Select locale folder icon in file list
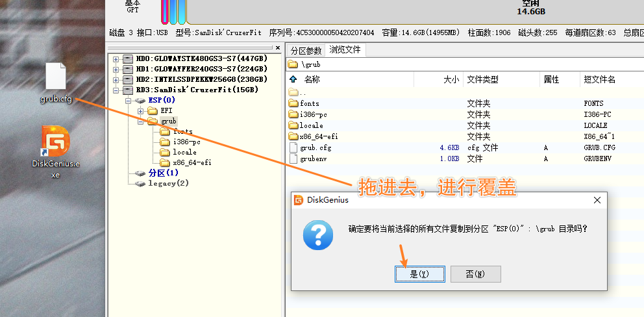The height and width of the screenshot is (317, 644). (293, 125)
